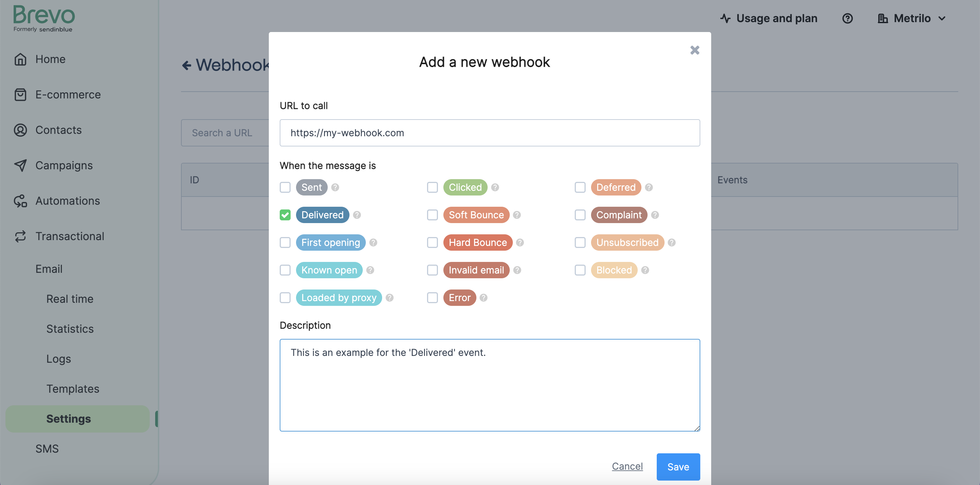Click the help tooltip beside Soft Bounce
Screen dimensions: 980x485
(x=517, y=215)
